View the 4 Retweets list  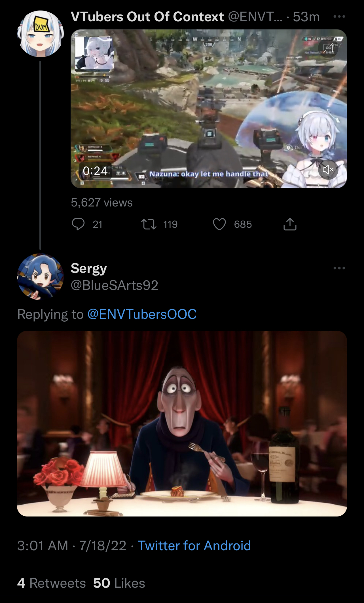(51, 583)
